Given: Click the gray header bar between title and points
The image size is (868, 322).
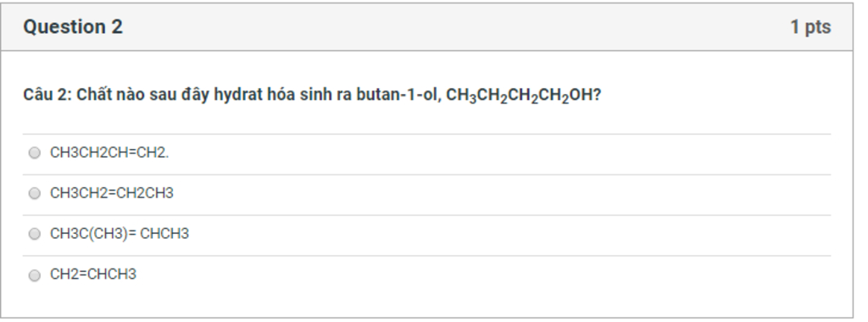Looking at the screenshot, I should [454, 26].
